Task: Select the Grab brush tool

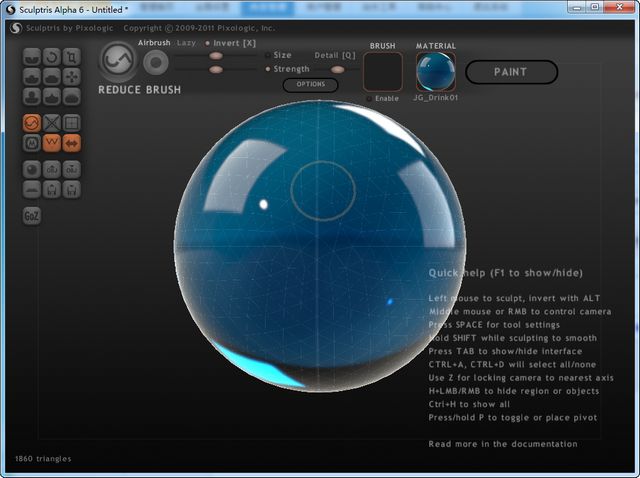Action: 72,76
